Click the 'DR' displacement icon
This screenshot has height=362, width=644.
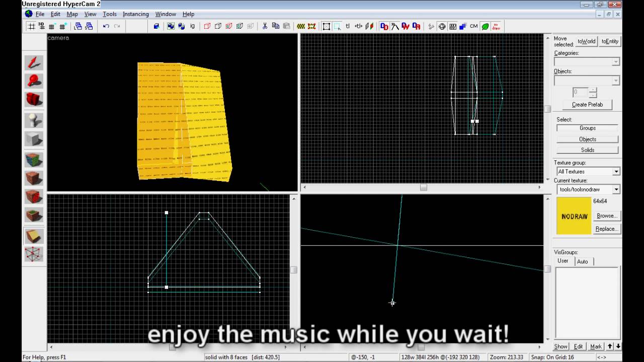click(x=416, y=26)
